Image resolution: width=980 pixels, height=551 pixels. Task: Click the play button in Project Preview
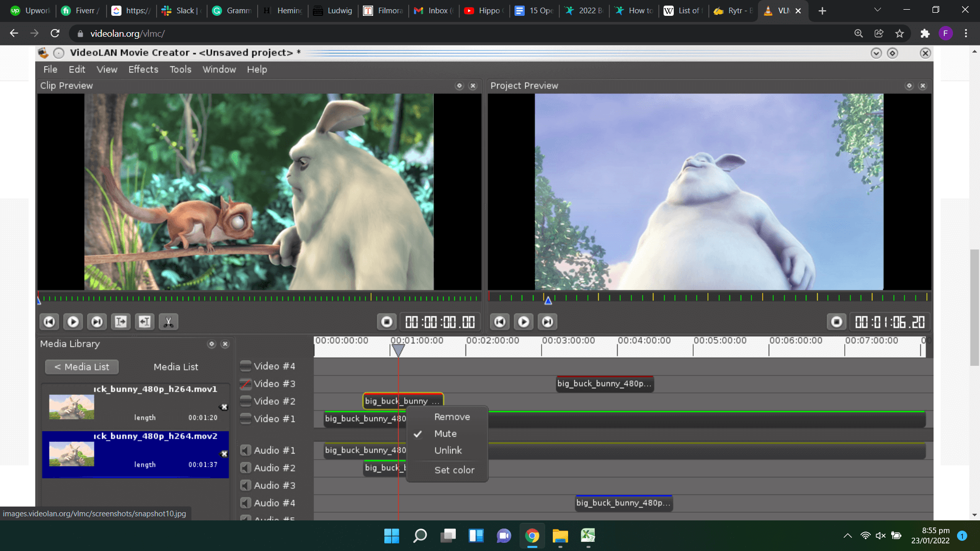pos(523,321)
